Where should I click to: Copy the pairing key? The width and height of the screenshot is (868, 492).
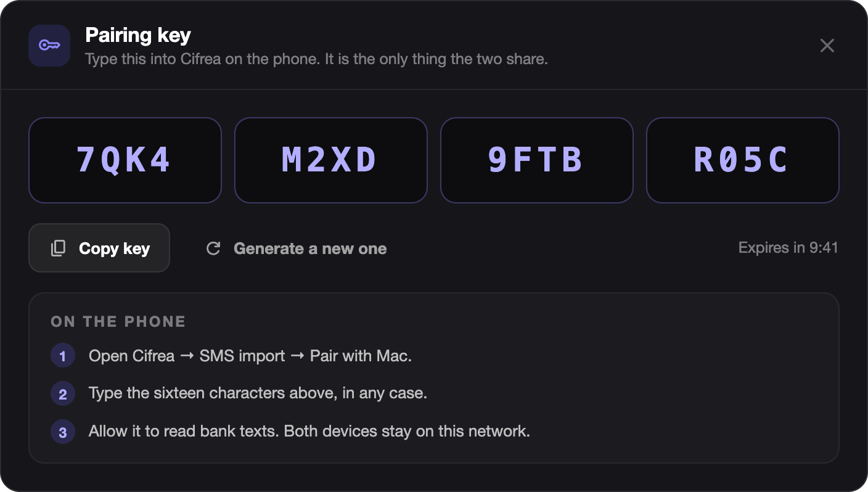pos(99,248)
